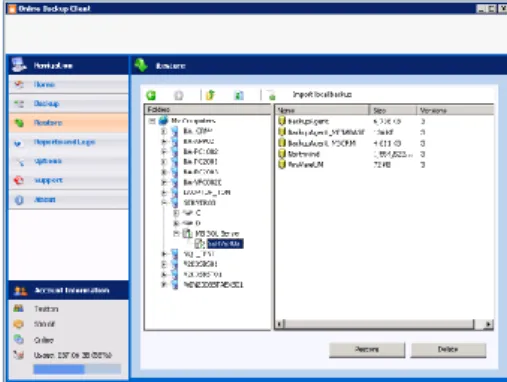The image size is (507, 382).
Task: Click the Import local backup label
Action: (x=322, y=95)
